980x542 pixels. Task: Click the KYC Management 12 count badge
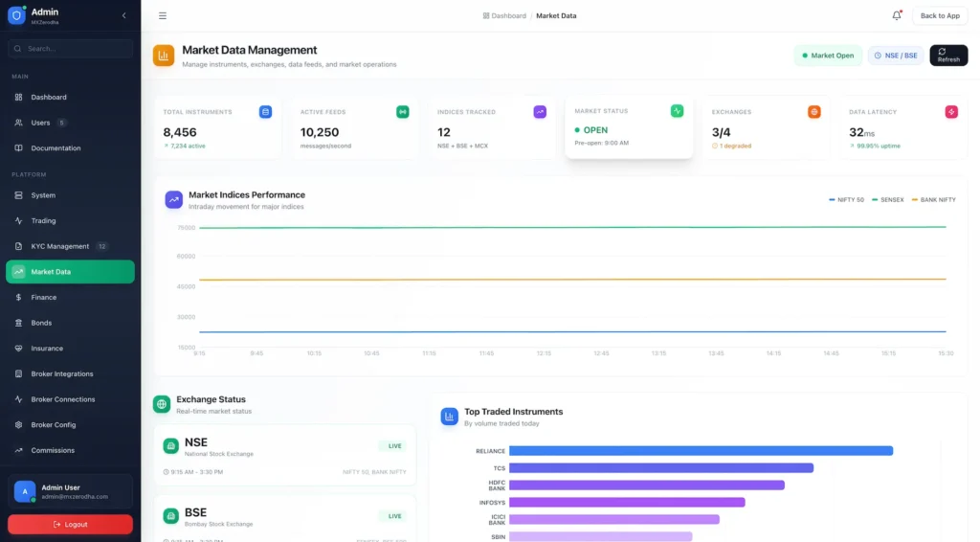[101, 246]
